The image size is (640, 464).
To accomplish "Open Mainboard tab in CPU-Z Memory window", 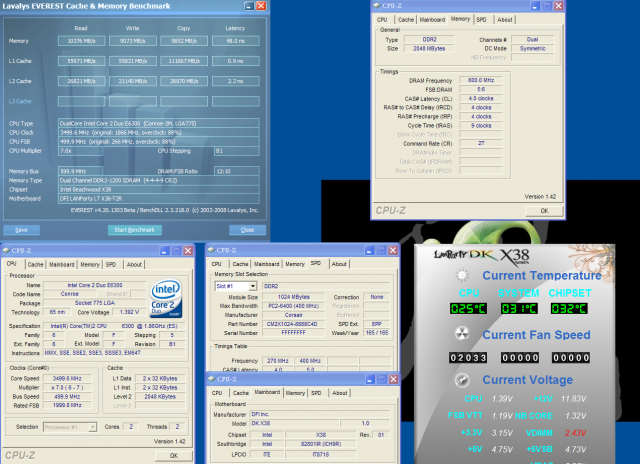I will click(432, 20).
